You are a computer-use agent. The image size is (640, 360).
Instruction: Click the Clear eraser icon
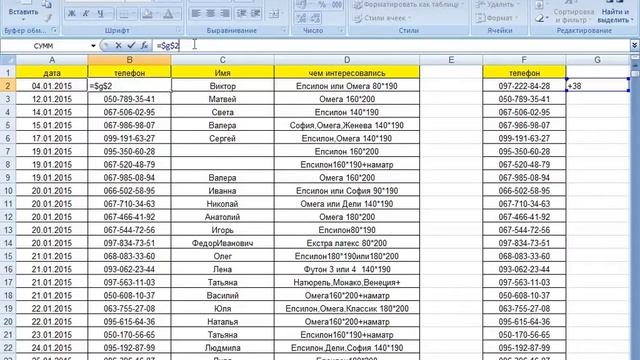pyautogui.click(x=541, y=18)
